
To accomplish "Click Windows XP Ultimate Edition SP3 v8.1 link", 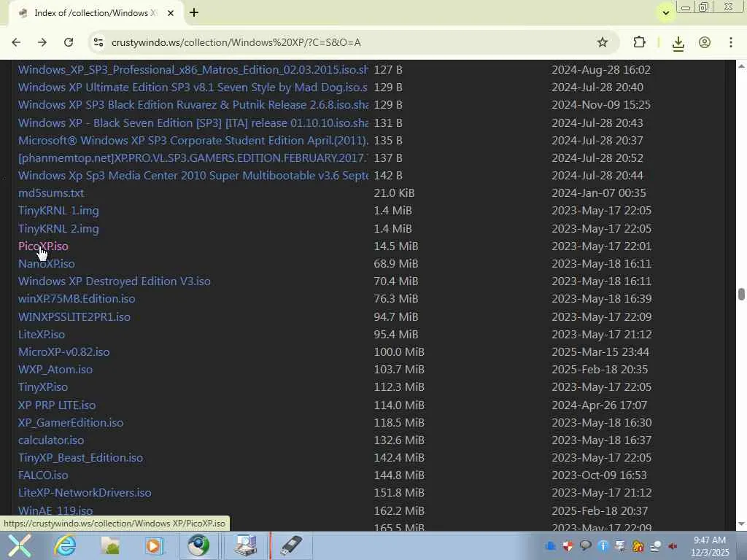I will pyautogui.click(x=193, y=87).
